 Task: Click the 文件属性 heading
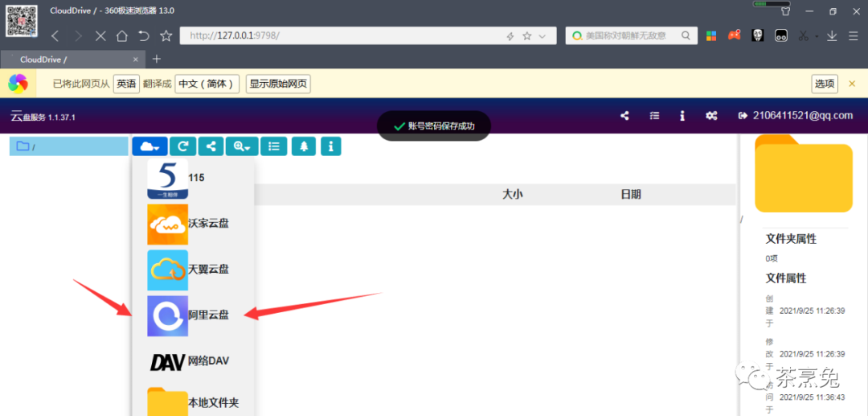click(x=786, y=278)
